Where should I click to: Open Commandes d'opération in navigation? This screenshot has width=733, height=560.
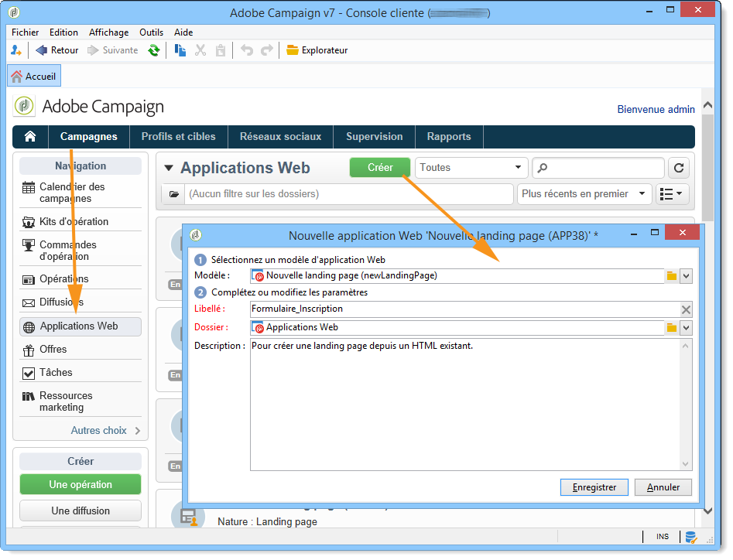click(x=80, y=251)
